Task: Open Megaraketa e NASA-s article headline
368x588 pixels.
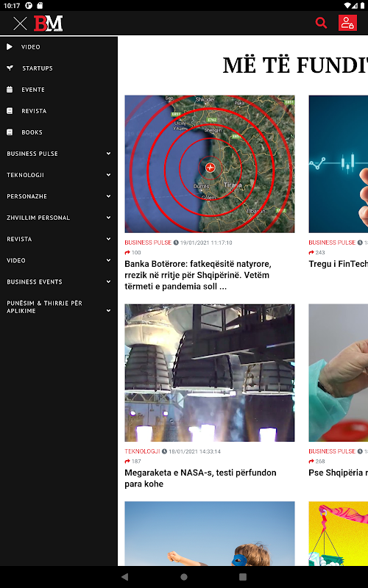Action: [200, 478]
